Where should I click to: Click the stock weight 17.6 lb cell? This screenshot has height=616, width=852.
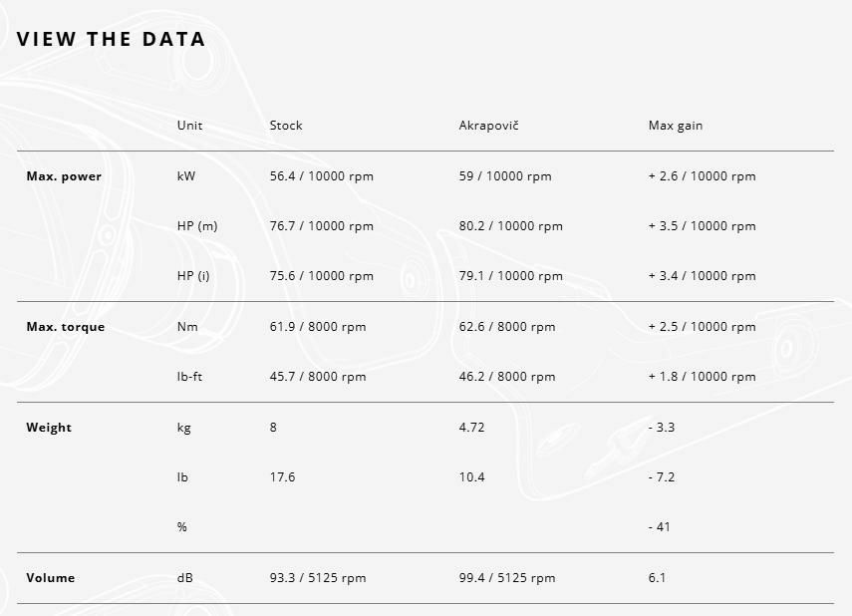pos(282,477)
